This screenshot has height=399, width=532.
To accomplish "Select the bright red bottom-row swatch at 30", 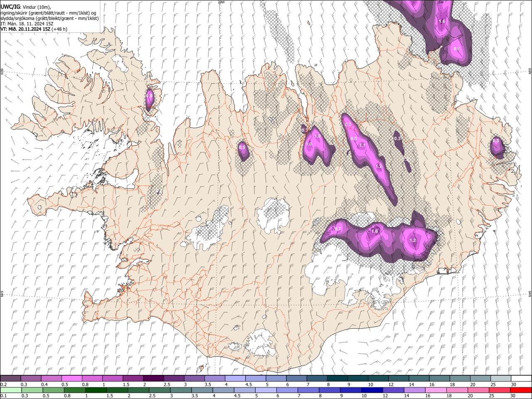I will [x=521, y=390].
